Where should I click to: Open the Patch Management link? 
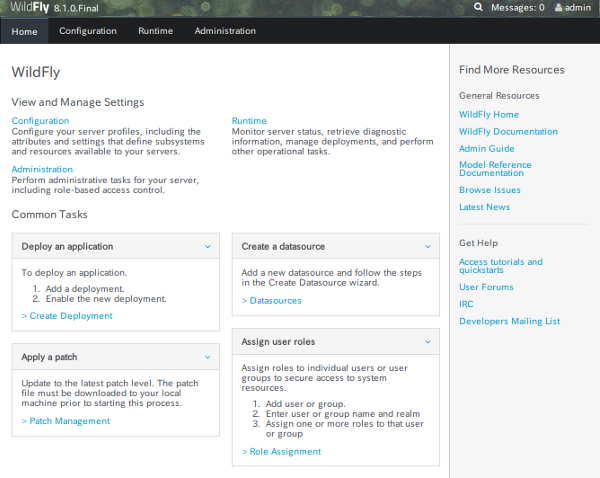66,421
